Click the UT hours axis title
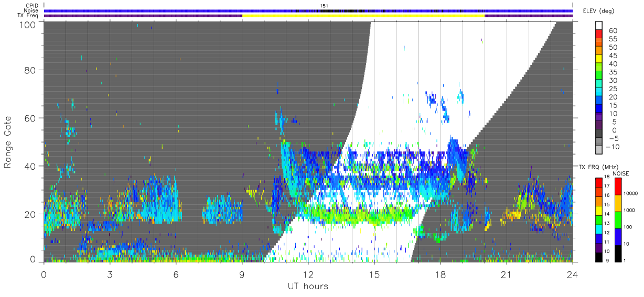 (308, 286)
